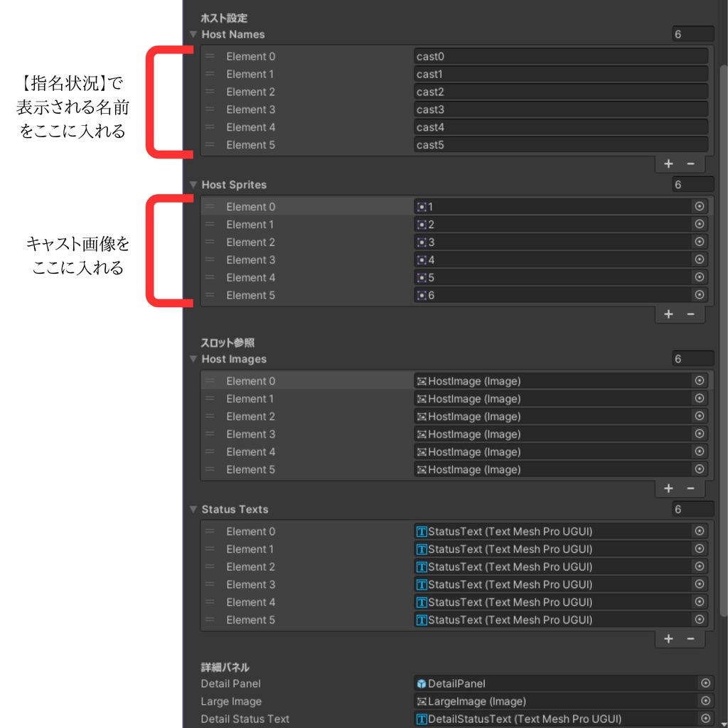Click the Detail Panel property label

[x=231, y=683]
